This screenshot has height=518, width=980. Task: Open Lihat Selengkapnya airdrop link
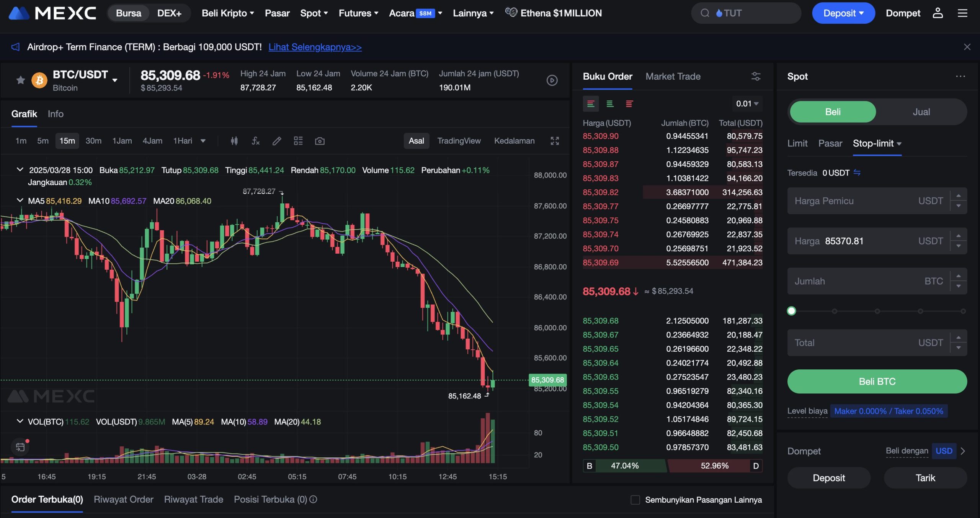(x=315, y=47)
